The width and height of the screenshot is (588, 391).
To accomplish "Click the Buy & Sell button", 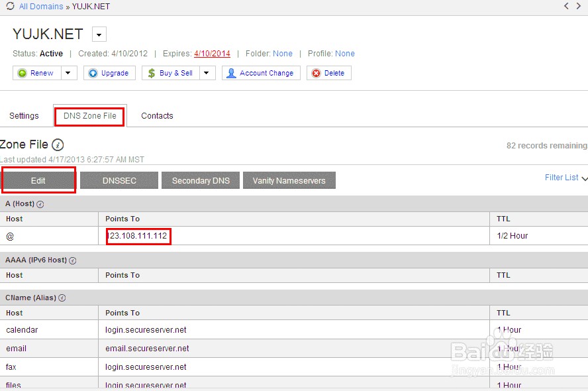I will coord(171,73).
